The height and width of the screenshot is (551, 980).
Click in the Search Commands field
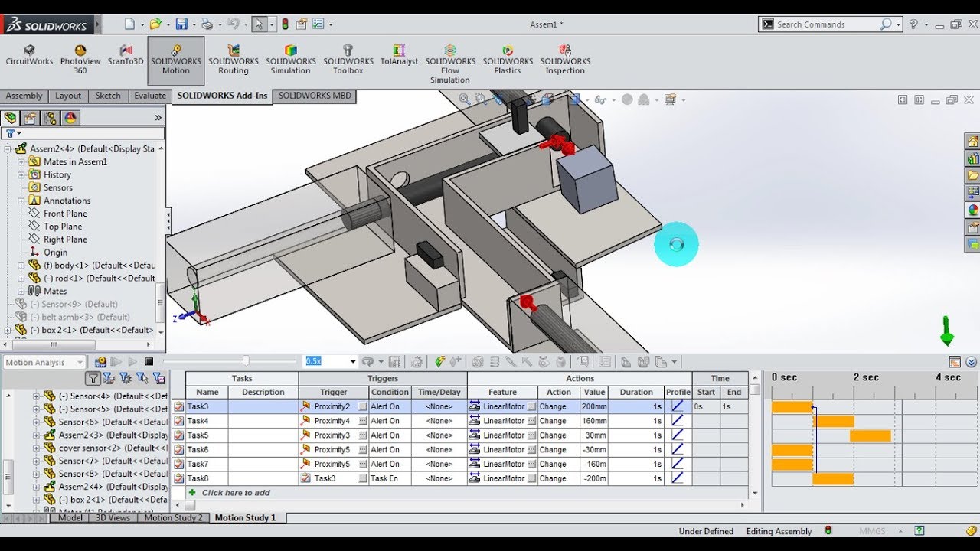click(825, 24)
